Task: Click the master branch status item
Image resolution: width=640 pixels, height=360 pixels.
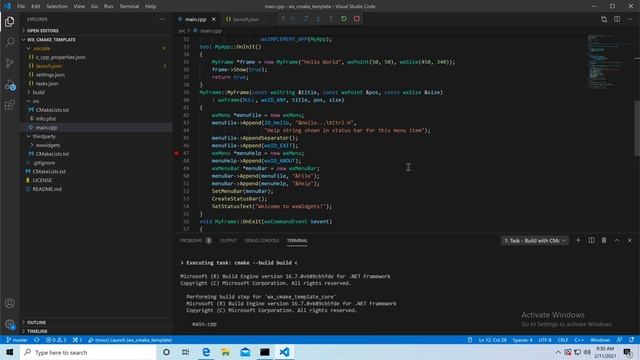Action: tap(17, 340)
